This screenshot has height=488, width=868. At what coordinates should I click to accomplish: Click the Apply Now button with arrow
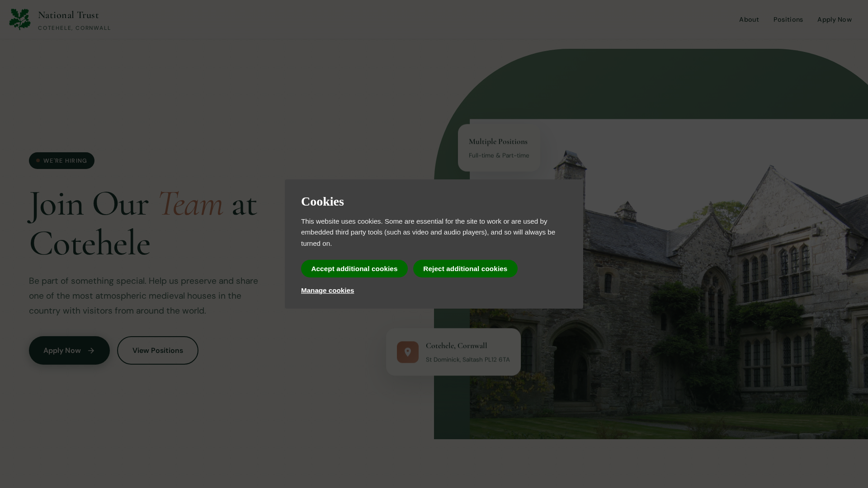69,350
